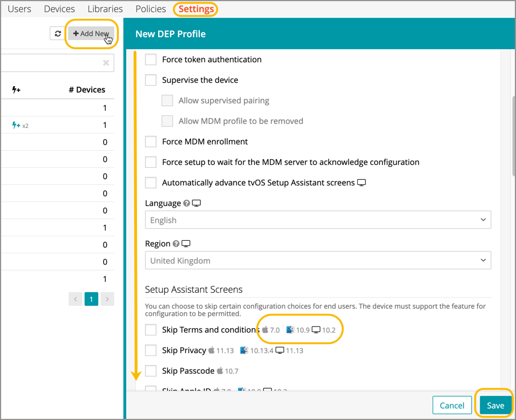
Task: Click the tvOS monitor icon after Setup Assistant screens option
Action: pyautogui.click(x=361, y=183)
